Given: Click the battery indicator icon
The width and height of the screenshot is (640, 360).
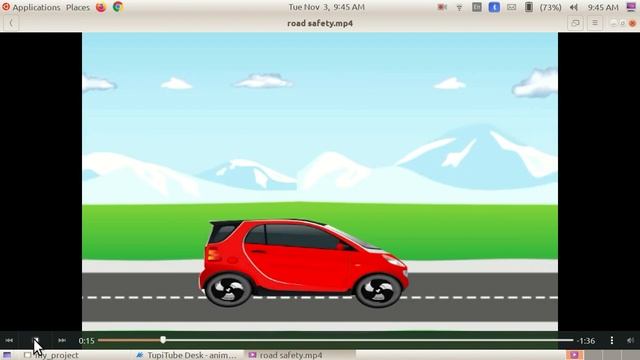Looking at the screenshot, I should coord(529,7).
